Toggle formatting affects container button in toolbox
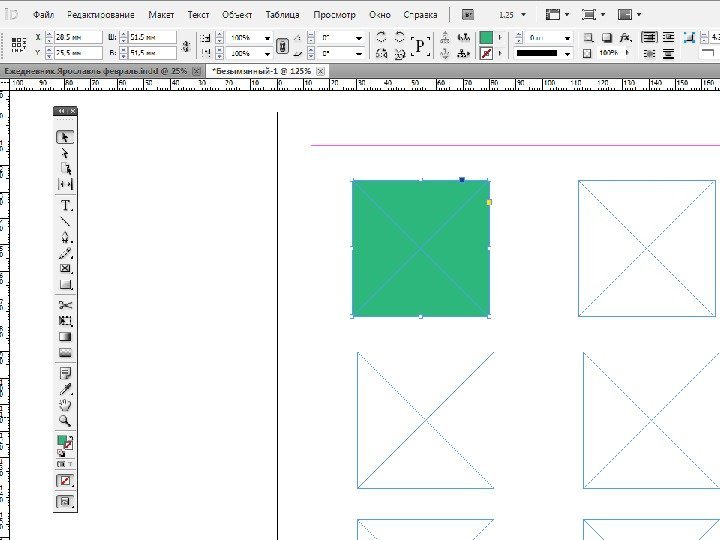The image size is (720, 540). pyautogui.click(x=61, y=464)
